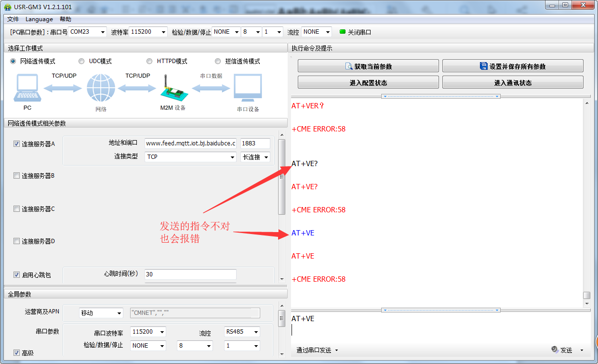Viewport: 598px width, 364px height.
Task: Select the UDC模式 radio button
Action: click(81, 61)
